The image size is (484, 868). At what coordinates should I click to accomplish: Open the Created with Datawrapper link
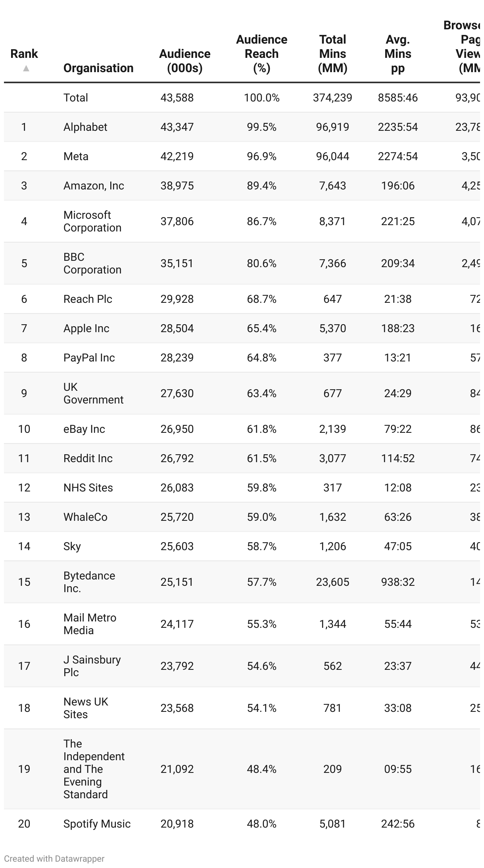54,858
